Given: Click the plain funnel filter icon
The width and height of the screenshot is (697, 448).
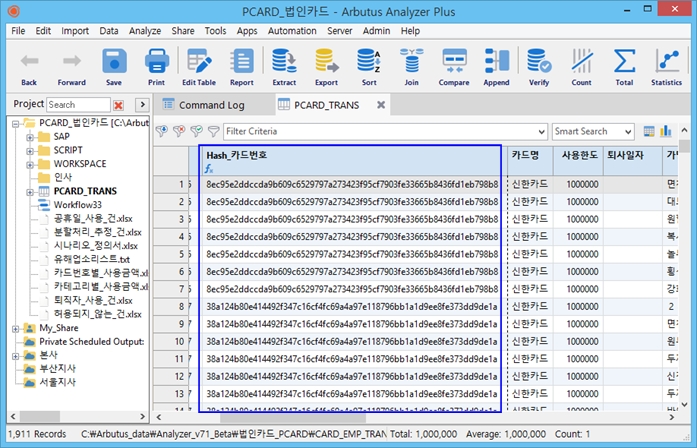Looking at the screenshot, I should click(x=214, y=131).
